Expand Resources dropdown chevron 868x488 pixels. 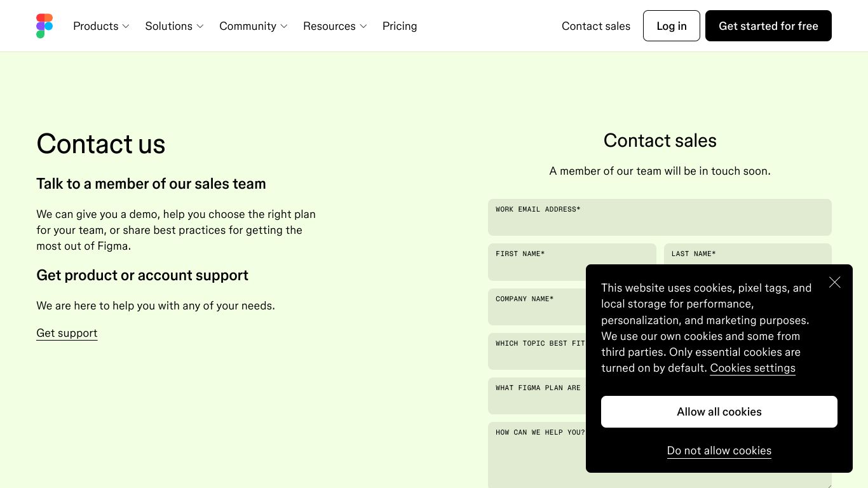point(363,27)
